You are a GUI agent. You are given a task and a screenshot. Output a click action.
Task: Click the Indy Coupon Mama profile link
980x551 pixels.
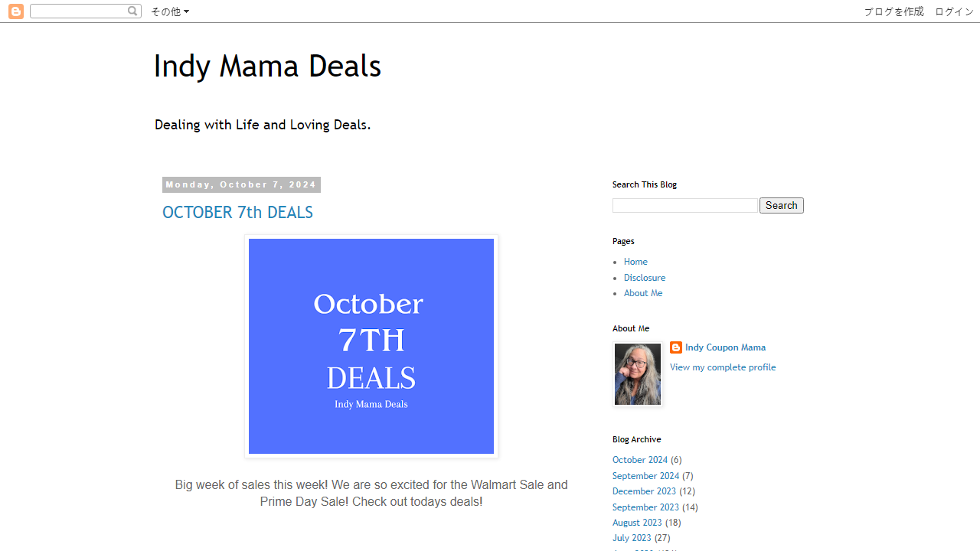coord(725,347)
